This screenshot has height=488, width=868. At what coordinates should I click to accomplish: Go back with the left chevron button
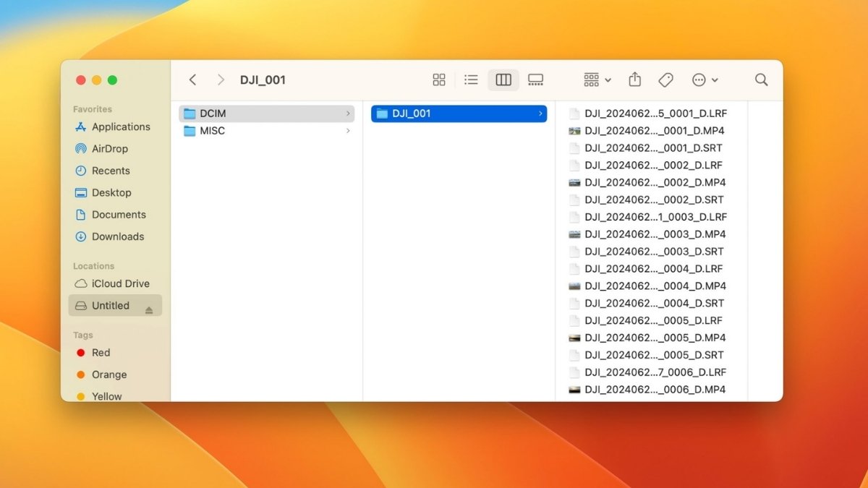(x=192, y=80)
